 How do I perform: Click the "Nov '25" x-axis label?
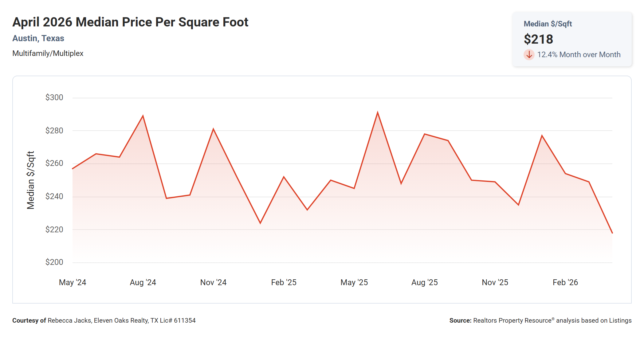point(495,282)
